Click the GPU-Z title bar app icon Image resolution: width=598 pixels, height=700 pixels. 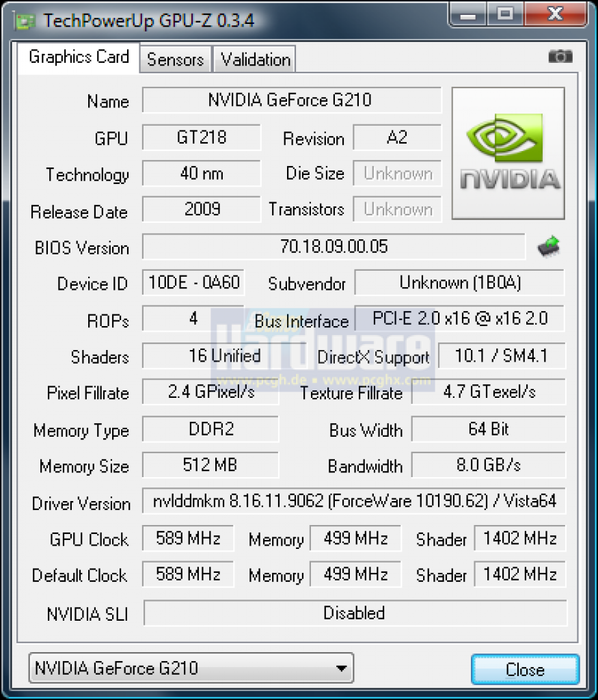click(24, 21)
